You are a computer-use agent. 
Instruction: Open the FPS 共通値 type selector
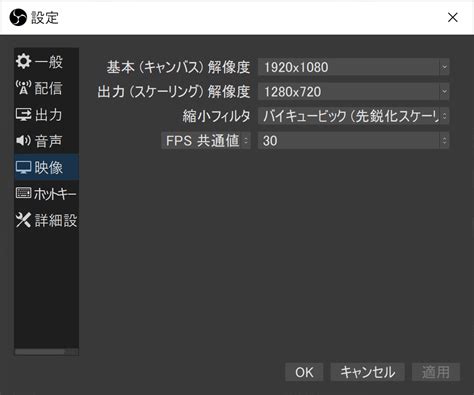coord(206,140)
